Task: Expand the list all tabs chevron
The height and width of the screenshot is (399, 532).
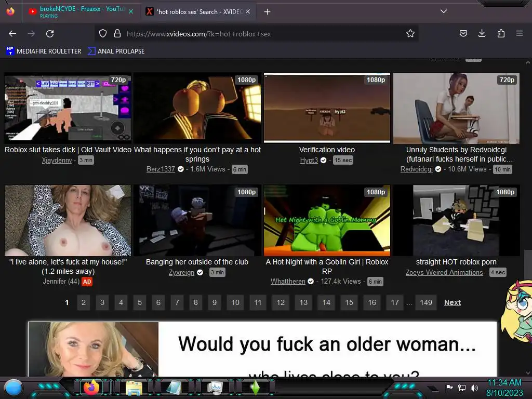Action: click(444, 11)
